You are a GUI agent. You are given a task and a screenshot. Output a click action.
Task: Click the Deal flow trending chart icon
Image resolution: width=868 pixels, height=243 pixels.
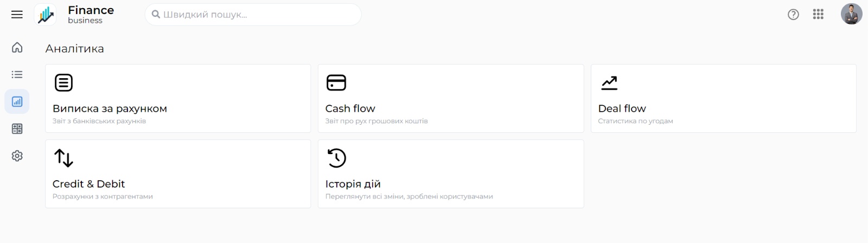(609, 83)
